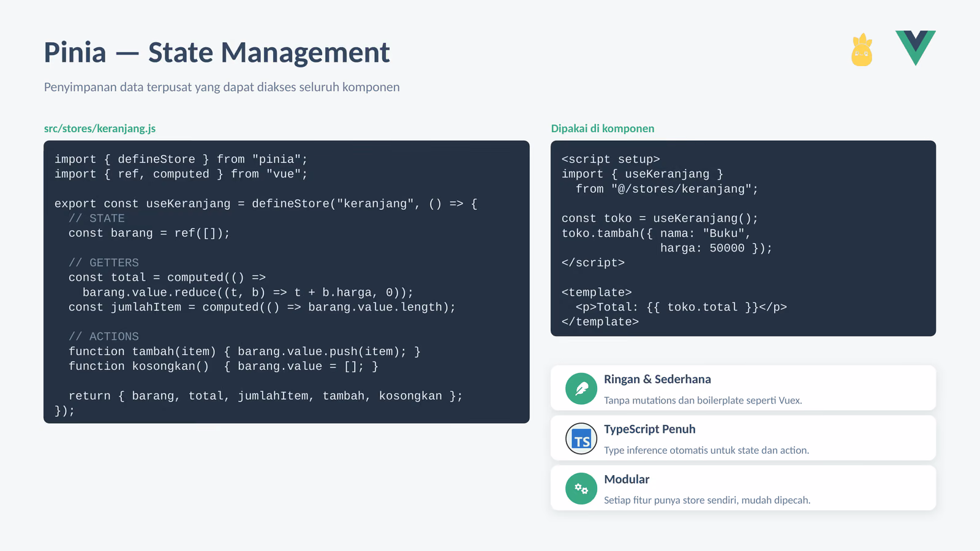Click the 'function kosongkan()' line
Screen dimensions: 980x551
(x=224, y=366)
